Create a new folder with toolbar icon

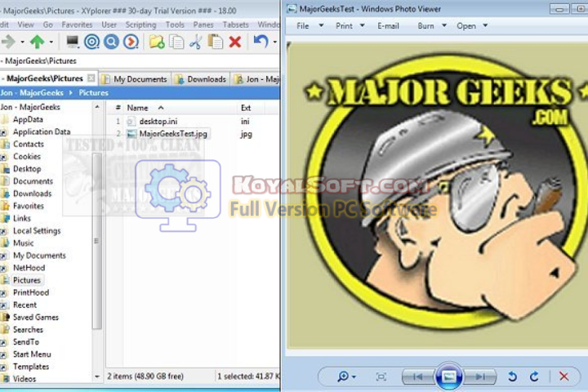pyautogui.click(x=156, y=42)
